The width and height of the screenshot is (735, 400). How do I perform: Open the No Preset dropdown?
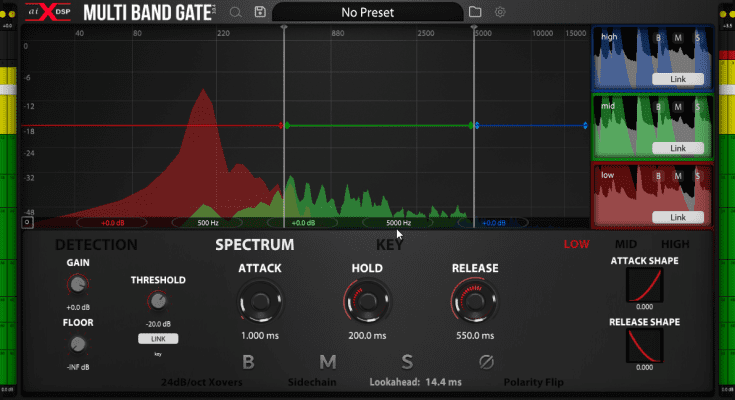pyautogui.click(x=367, y=13)
